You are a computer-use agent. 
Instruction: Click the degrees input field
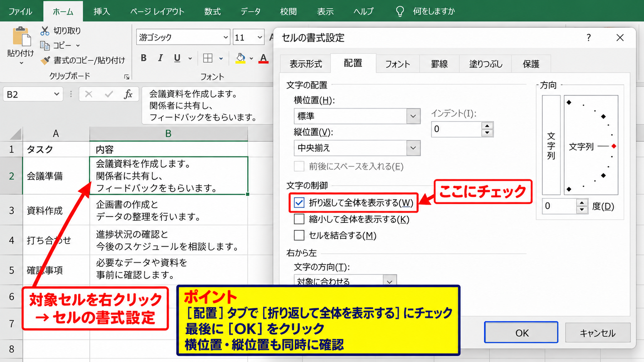pos(559,206)
